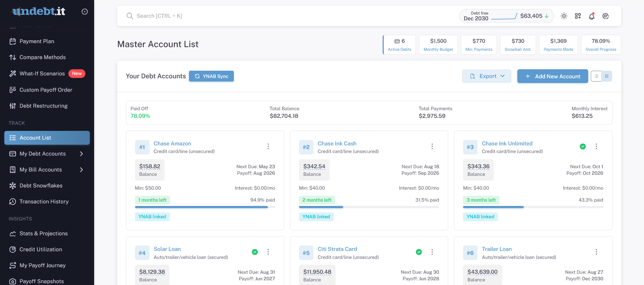This screenshot has height=285, width=644.
Task: Click the YNAB Sync button
Action: (211, 76)
